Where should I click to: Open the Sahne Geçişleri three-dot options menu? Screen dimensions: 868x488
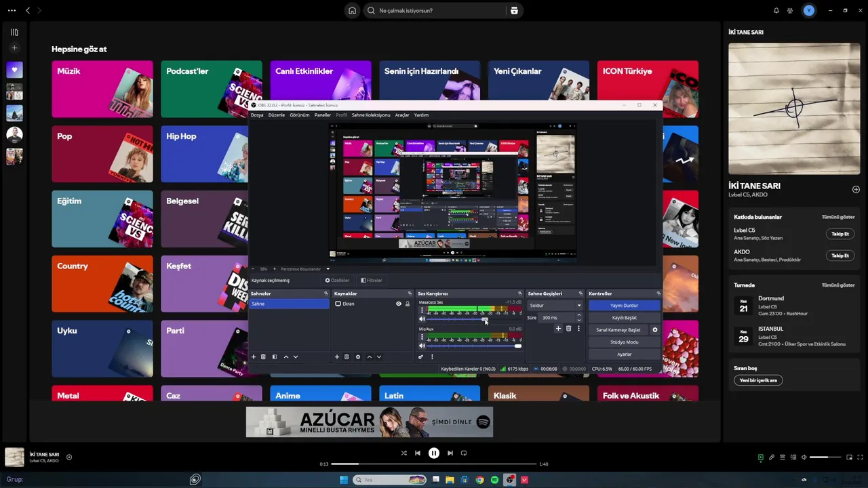pyautogui.click(x=578, y=328)
